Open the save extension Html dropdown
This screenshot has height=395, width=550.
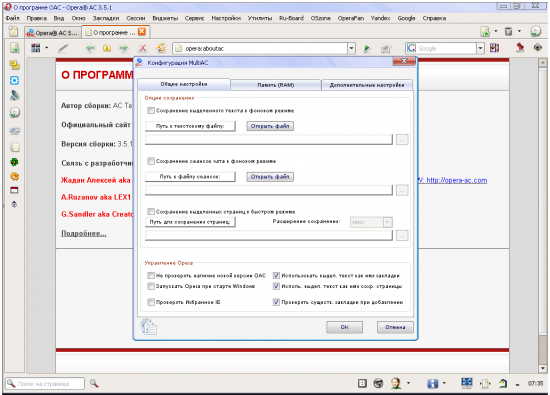[x=387, y=222]
